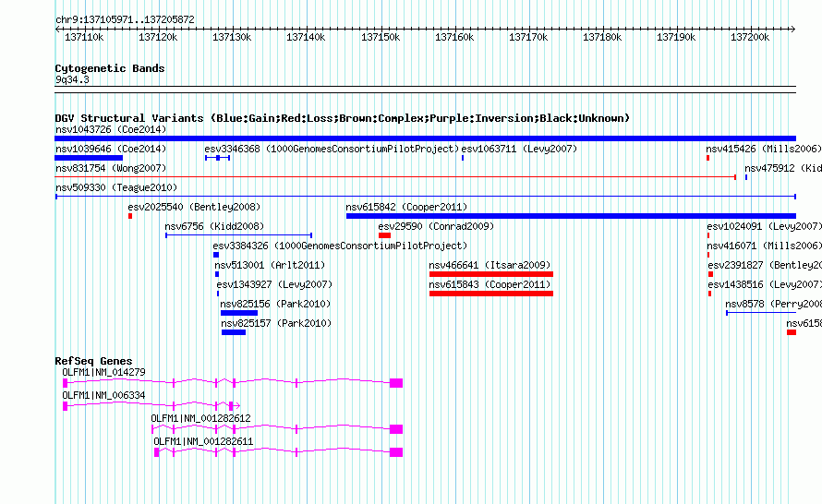Click the red bar of nsv615843 (Cooper2011)
This screenshot has width=822, height=504.
(x=491, y=294)
